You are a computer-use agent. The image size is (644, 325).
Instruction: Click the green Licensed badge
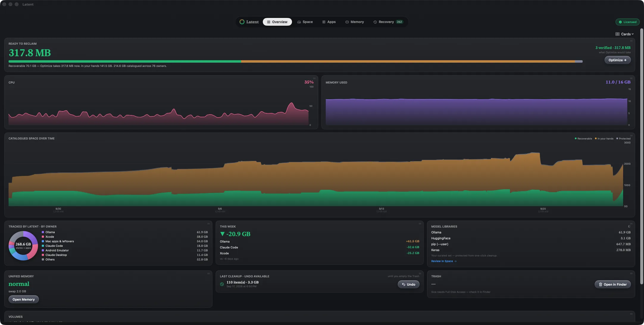[x=627, y=22]
